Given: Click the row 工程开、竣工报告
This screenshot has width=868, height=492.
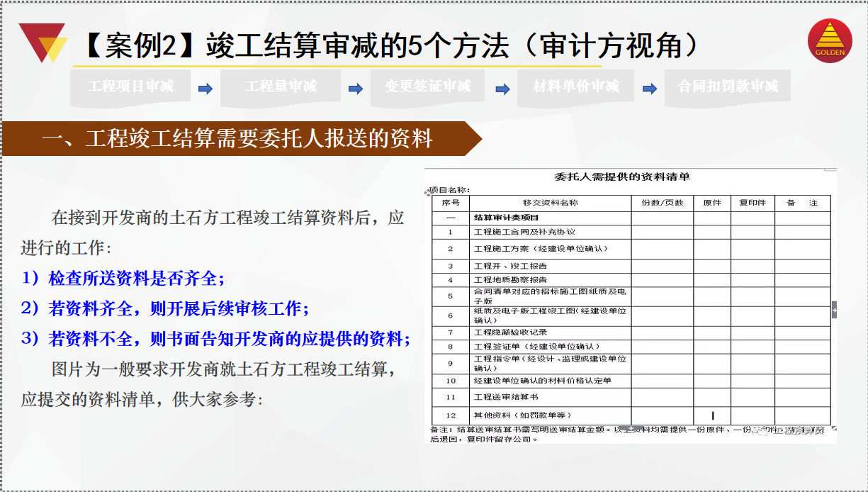Looking at the screenshot, I should tap(631, 266).
